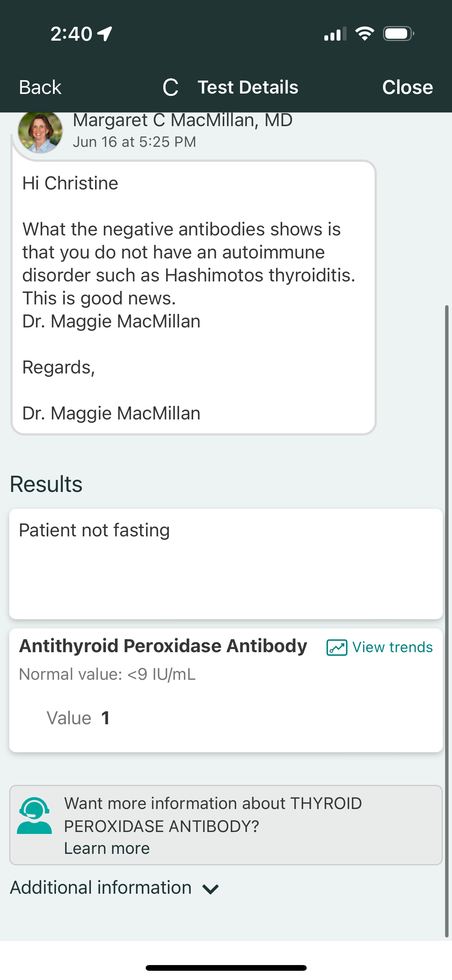
Task: Tap the View trends chart icon
Action: (337, 648)
